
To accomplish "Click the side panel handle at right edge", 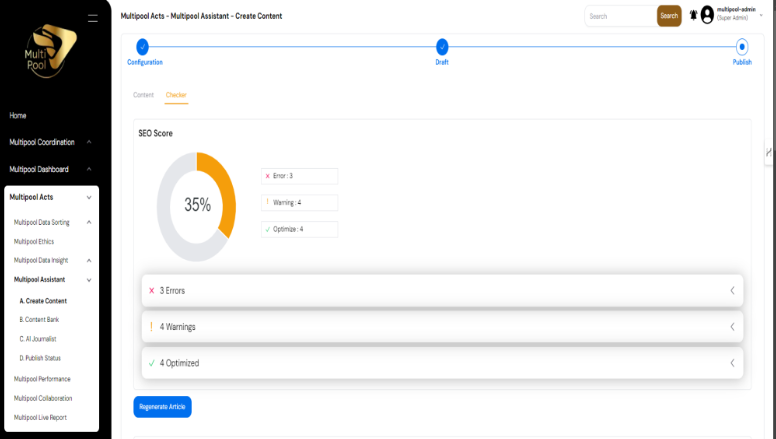I will (769, 152).
